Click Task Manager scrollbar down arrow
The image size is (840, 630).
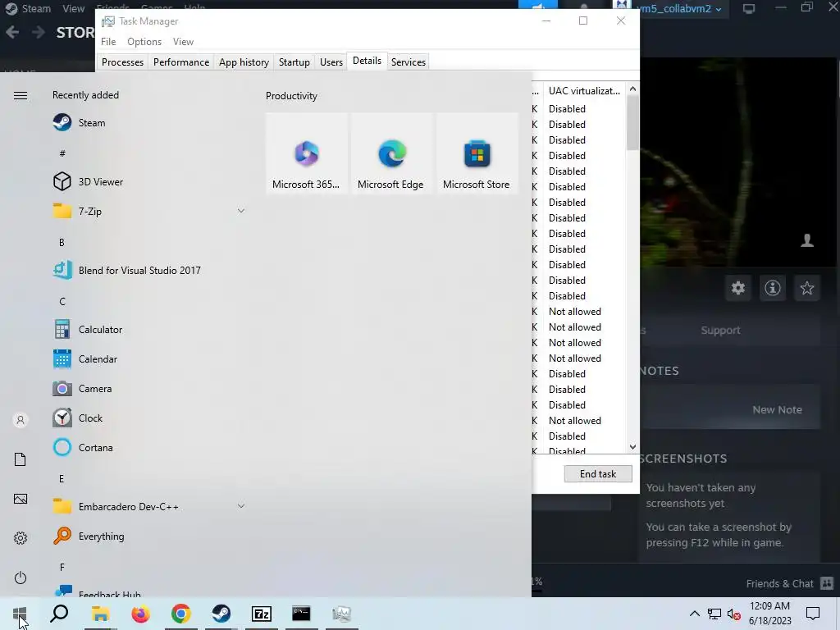[632, 446]
